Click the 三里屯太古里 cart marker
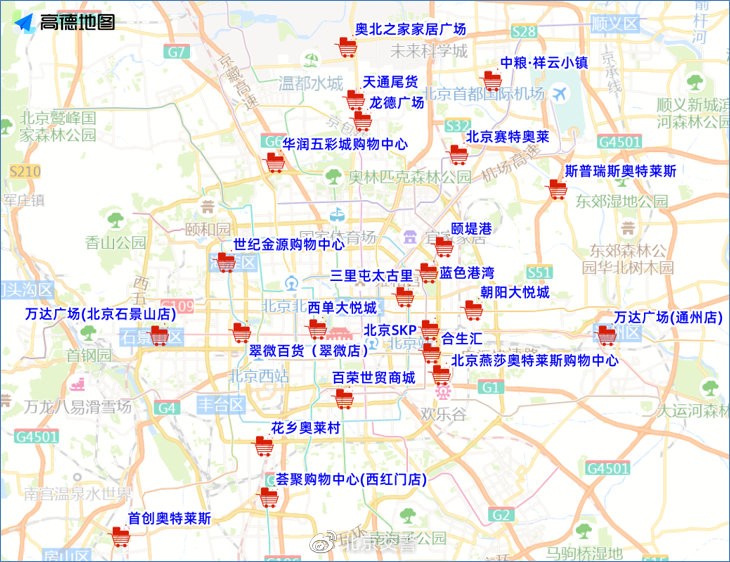The image size is (730, 562). coord(404,297)
